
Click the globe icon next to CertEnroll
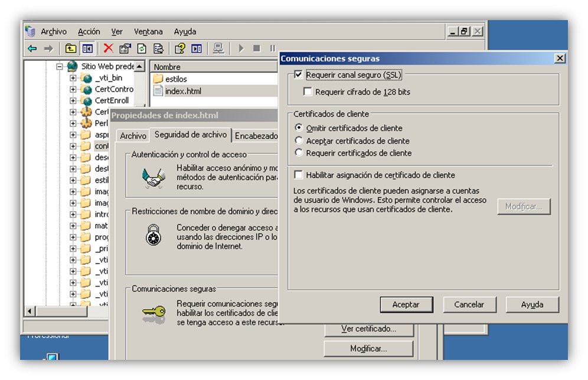tap(87, 100)
